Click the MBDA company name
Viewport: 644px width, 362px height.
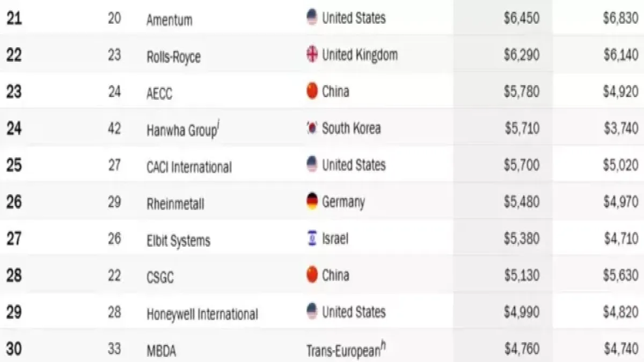(161, 351)
